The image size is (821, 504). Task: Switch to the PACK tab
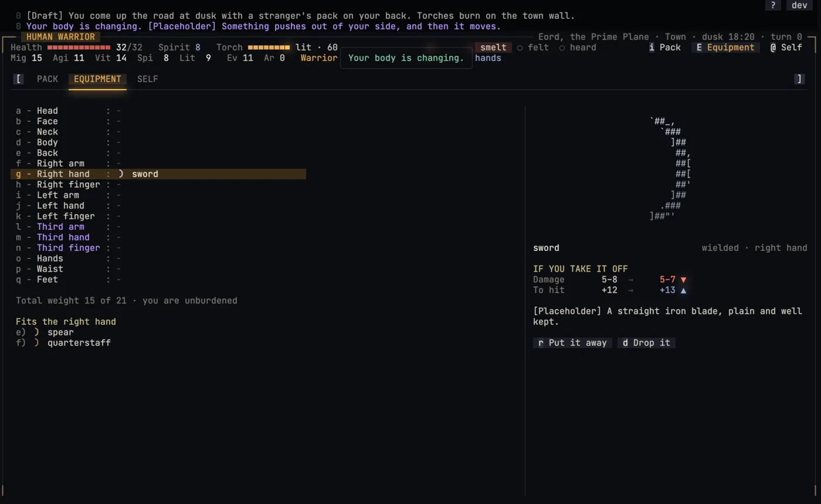(48, 79)
